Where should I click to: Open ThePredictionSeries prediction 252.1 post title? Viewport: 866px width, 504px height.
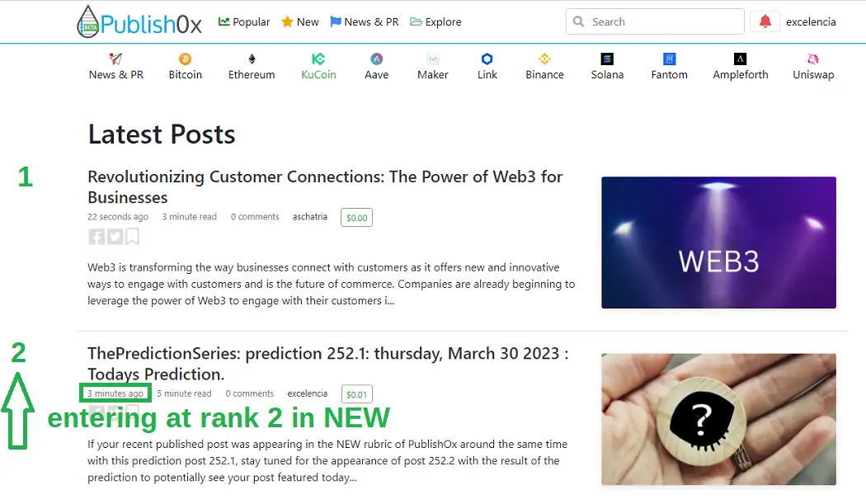coord(328,364)
